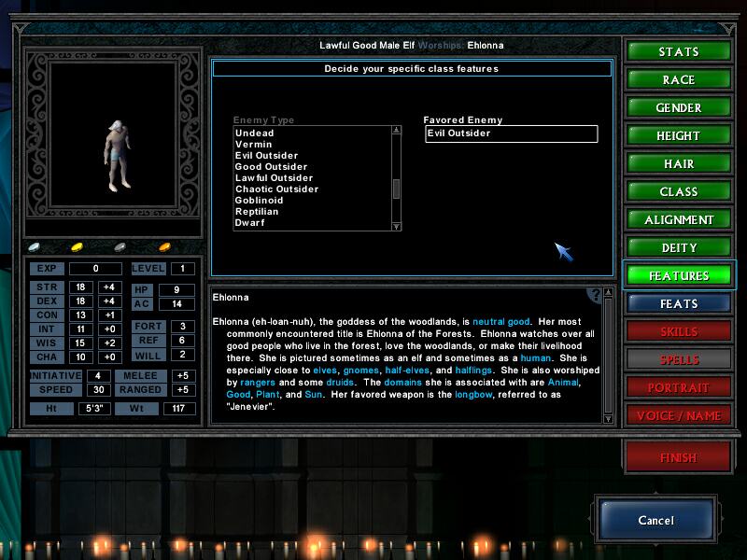Screen dimensions: 747x560
Task: Go to the Stats step
Action: 679,51
